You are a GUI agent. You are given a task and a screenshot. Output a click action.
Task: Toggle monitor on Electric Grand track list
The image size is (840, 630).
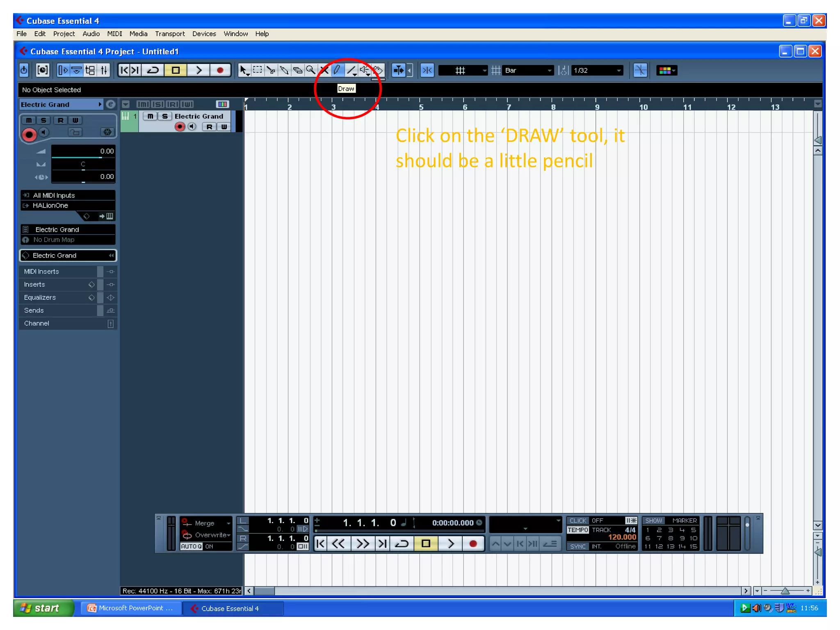[192, 127]
